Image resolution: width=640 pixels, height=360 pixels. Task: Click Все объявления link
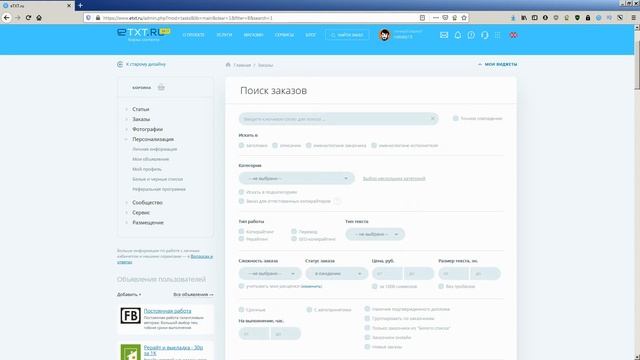(193, 294)
